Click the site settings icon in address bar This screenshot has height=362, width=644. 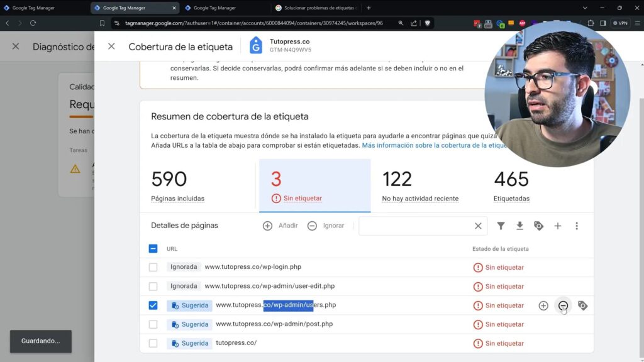(117, 23)
